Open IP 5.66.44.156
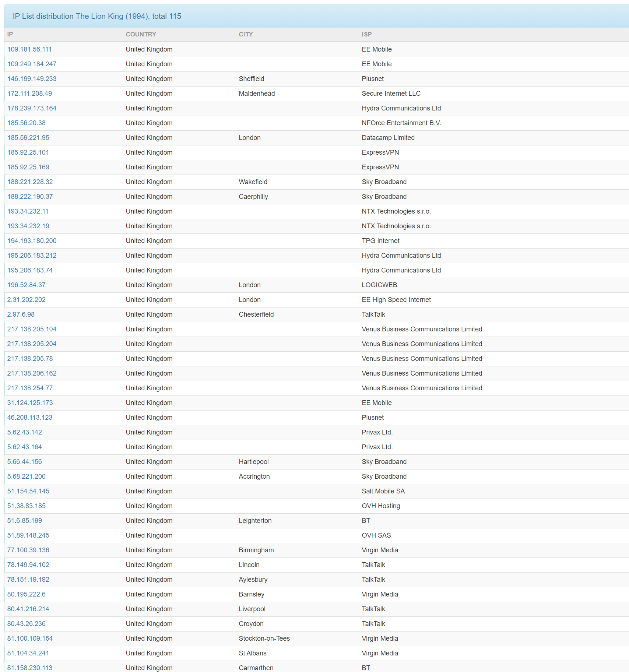This screenshot has width=629, height=672. 25,462
